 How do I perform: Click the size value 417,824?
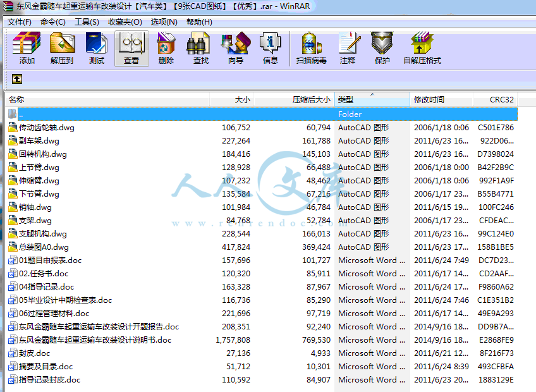coord(236,247)
